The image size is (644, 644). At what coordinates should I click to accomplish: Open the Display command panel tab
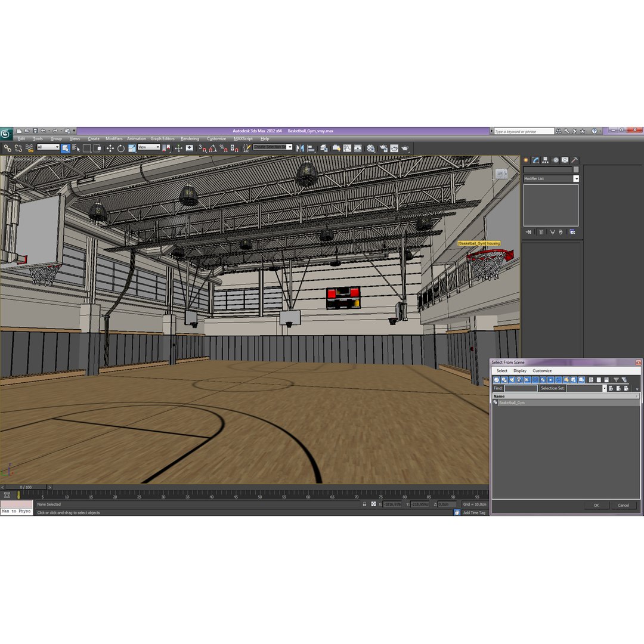pos(565,160)
